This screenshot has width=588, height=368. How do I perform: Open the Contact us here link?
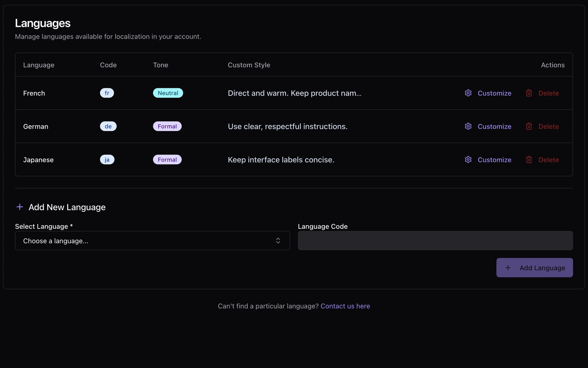(x=345, y=306)
